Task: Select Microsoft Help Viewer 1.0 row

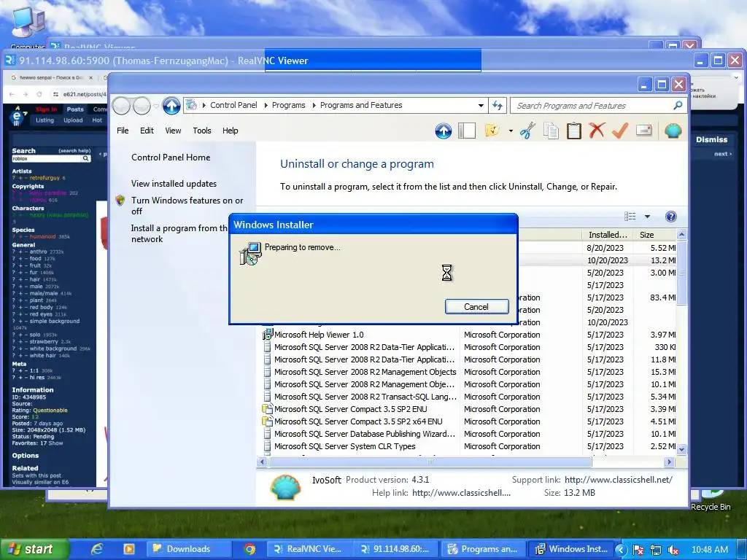Action: (469, 335)
